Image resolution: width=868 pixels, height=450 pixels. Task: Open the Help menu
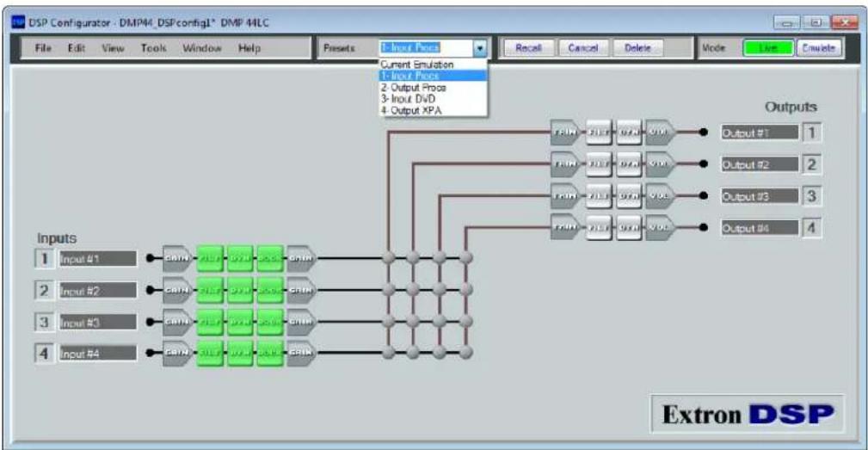tap(249, 48)
